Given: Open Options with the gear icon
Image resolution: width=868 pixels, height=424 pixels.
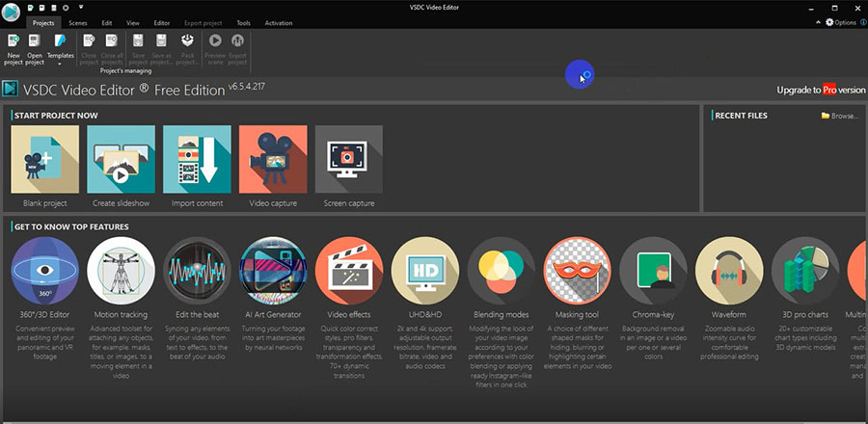Looking at the screenshot, I should point(829,23).
